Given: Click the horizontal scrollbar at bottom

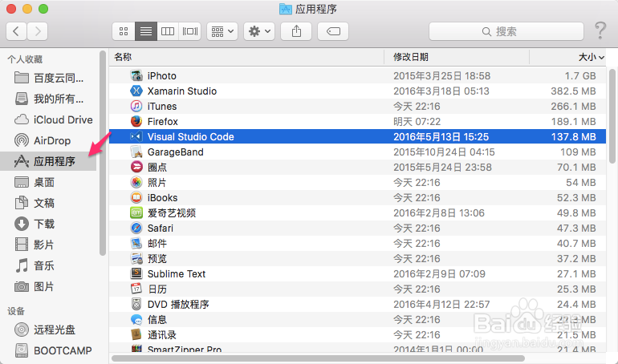Looking at the screenshot, I should 318,358.
